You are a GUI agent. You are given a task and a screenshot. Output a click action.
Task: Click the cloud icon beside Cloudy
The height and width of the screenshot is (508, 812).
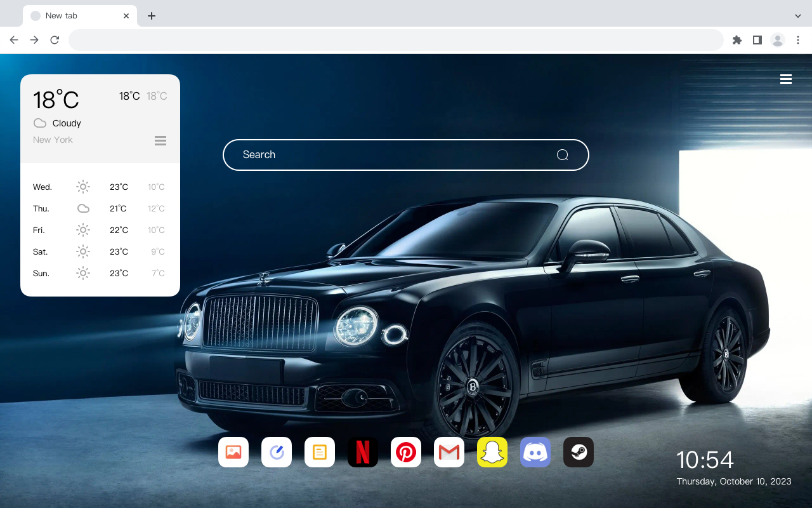pos(40,123)
